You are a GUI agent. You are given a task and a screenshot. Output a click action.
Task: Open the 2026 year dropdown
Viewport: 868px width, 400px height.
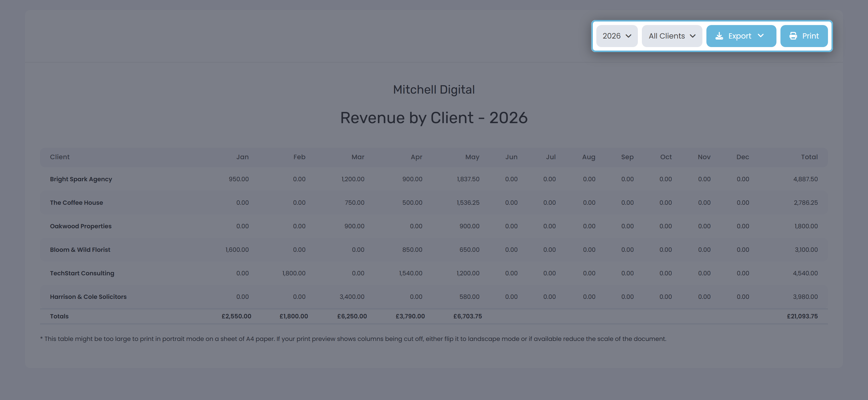(x=617, y=36)
